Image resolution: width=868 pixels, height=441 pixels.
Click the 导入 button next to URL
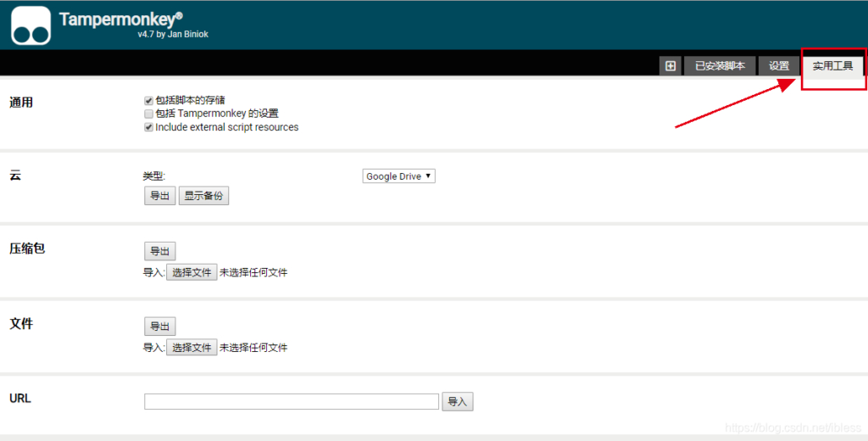tap(457, 402)
